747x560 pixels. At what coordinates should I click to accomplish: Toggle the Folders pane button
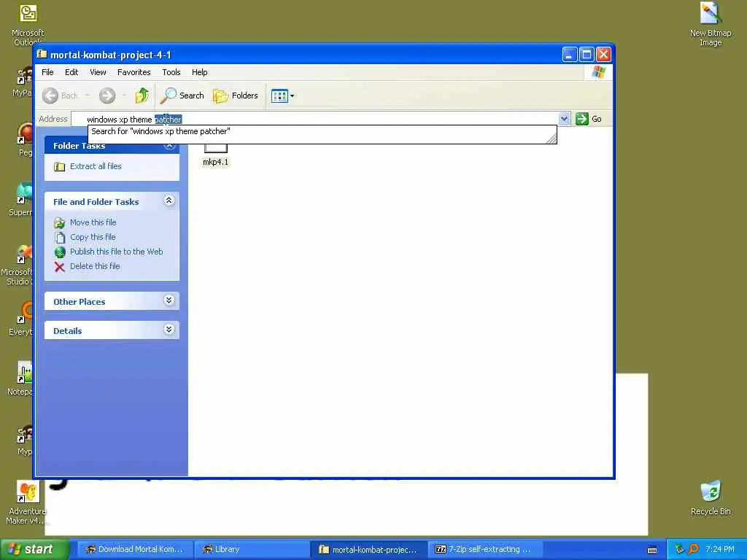click(x=236, y=96)
